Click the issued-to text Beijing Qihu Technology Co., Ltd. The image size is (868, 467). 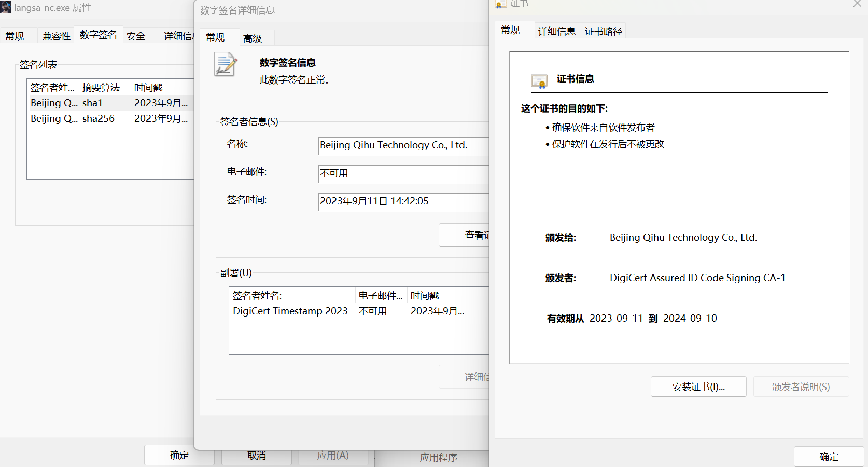click(683, 237)
